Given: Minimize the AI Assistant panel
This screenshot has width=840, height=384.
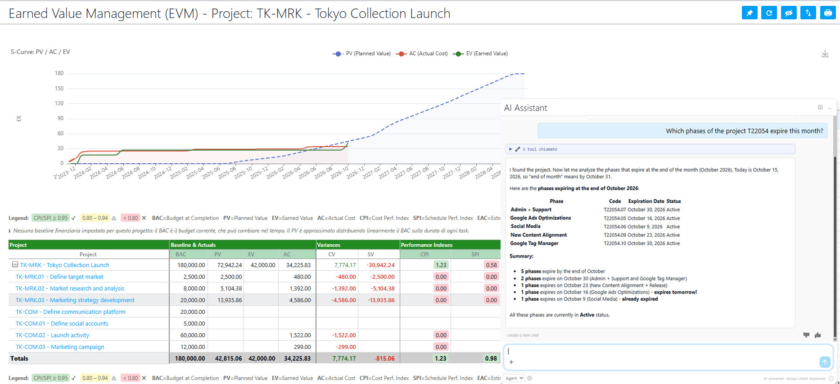Looking at the screenshot, I should click(829, 108).
